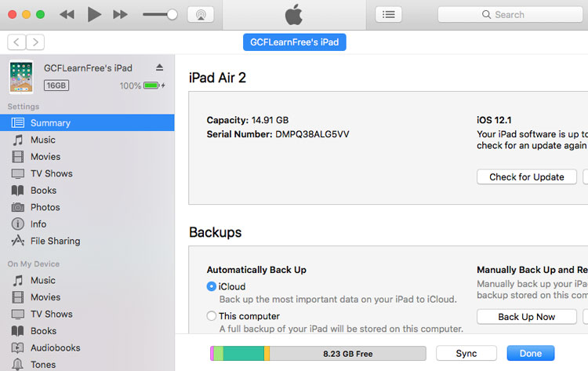Open the Up Next list view icon

tap(388, 15)
